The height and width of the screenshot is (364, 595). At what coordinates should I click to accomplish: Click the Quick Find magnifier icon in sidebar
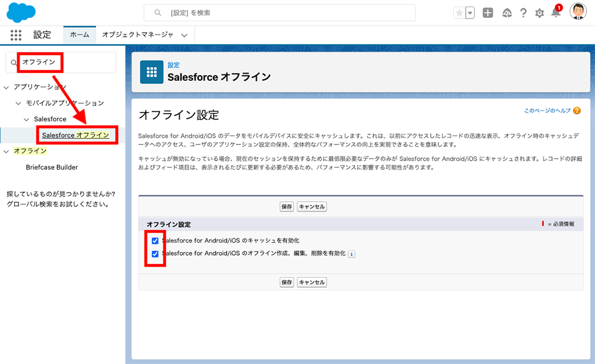point(14,62)
